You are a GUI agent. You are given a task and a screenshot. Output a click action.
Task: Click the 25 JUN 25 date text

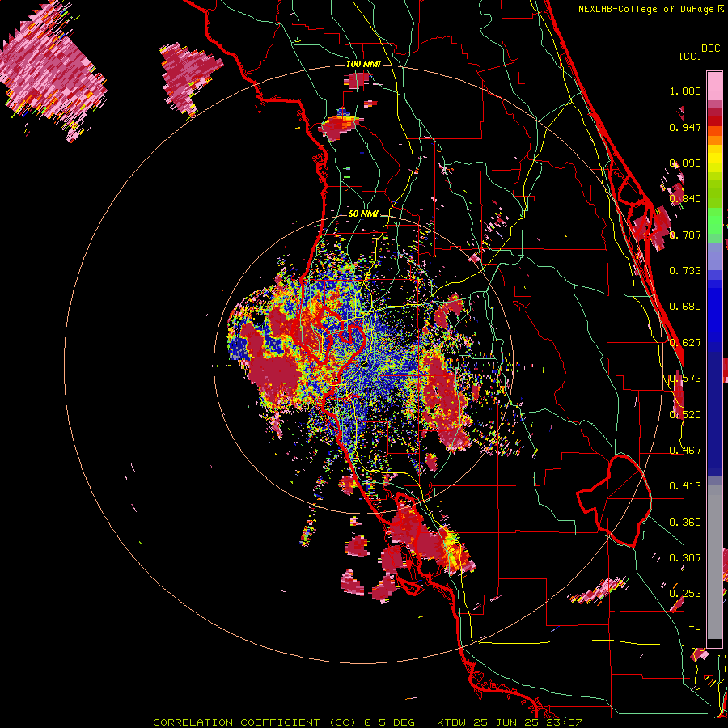(506, 722)
